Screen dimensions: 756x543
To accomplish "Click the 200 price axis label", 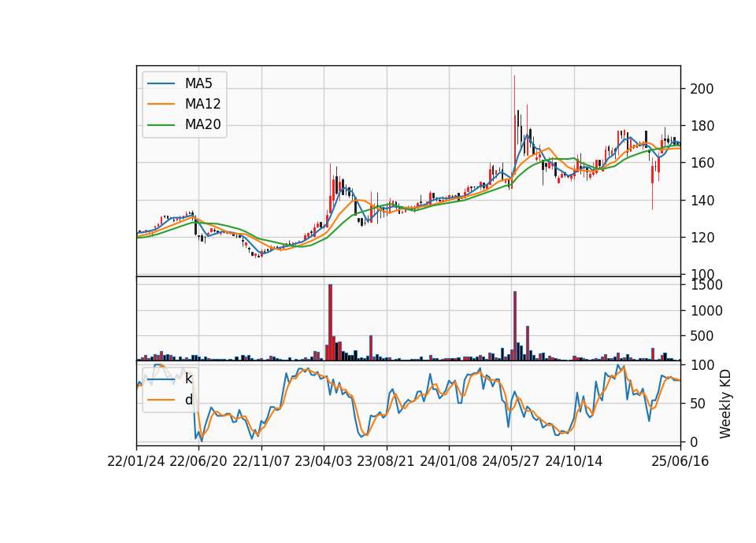I will tap(702, 89).
